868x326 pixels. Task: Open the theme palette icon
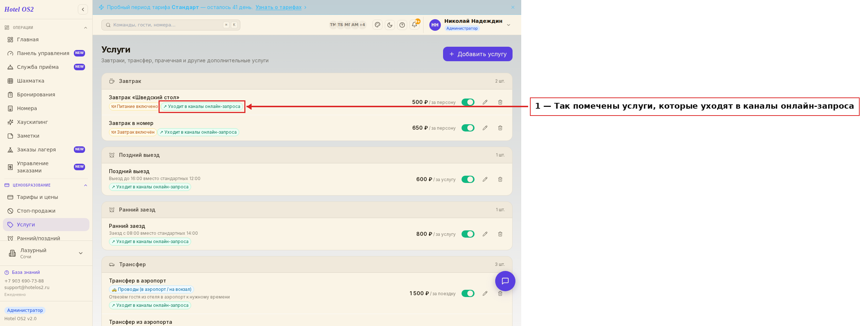[378, 25]
